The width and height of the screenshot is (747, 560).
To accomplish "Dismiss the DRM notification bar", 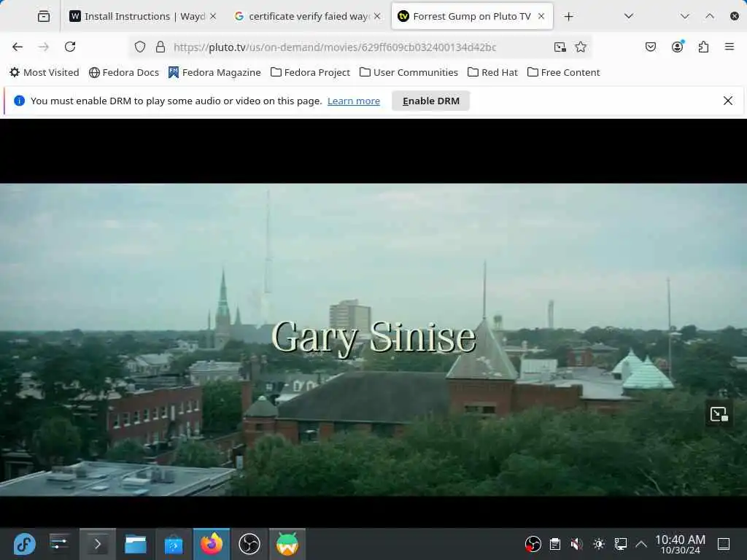I will point(728,101).
